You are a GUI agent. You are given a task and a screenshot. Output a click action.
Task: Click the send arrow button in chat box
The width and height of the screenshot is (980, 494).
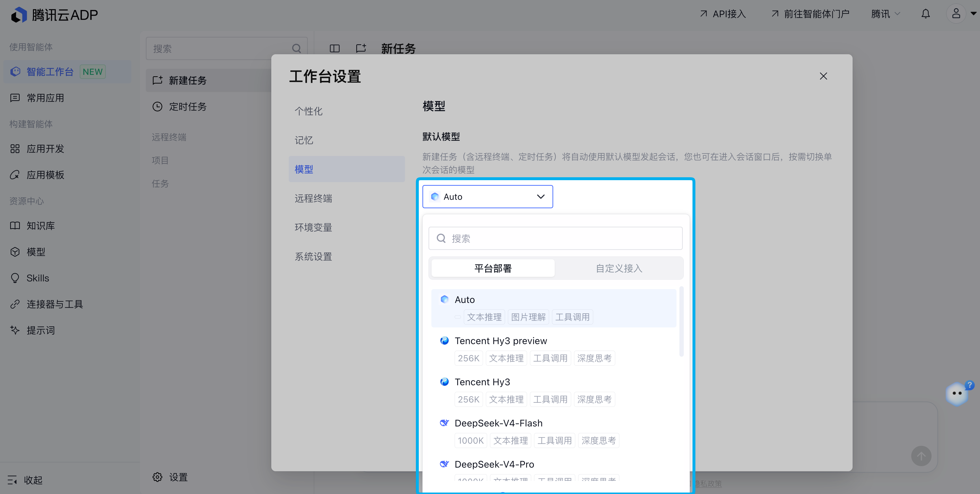pos(921,455)
